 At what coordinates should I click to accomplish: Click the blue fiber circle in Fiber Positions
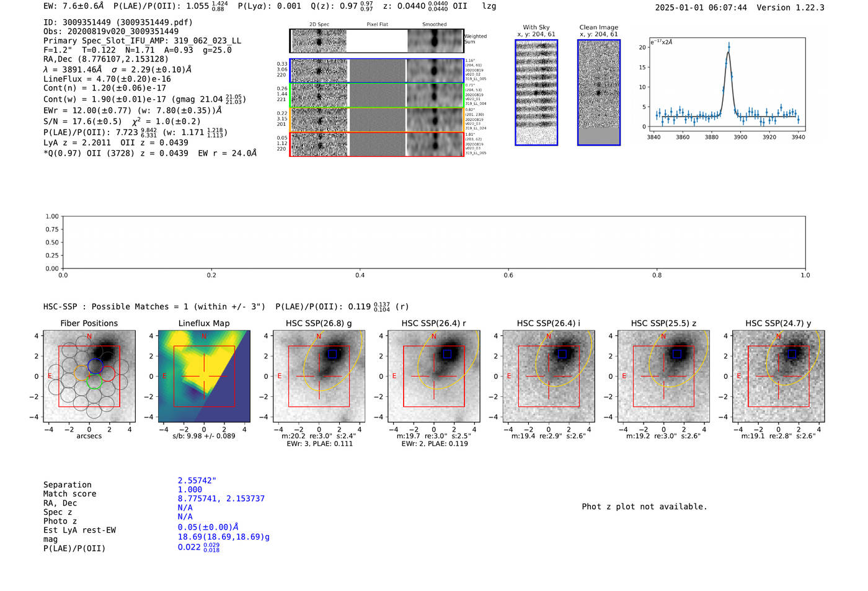pos(95,365)
